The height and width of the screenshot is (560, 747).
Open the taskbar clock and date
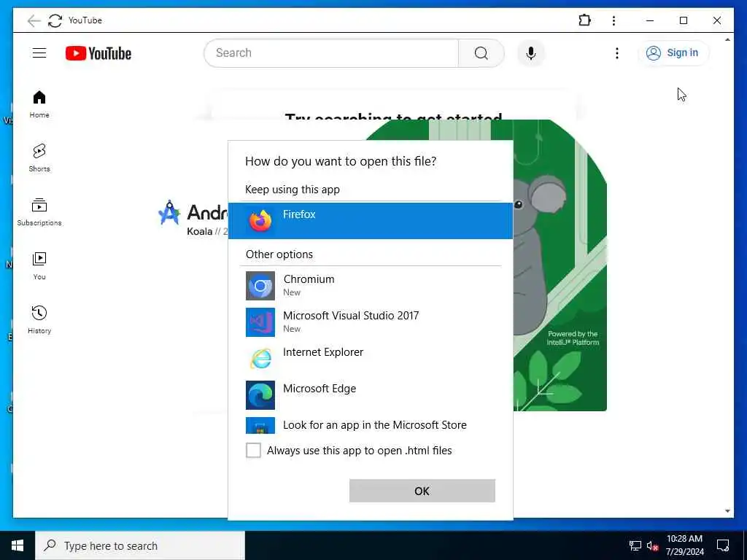684,545
